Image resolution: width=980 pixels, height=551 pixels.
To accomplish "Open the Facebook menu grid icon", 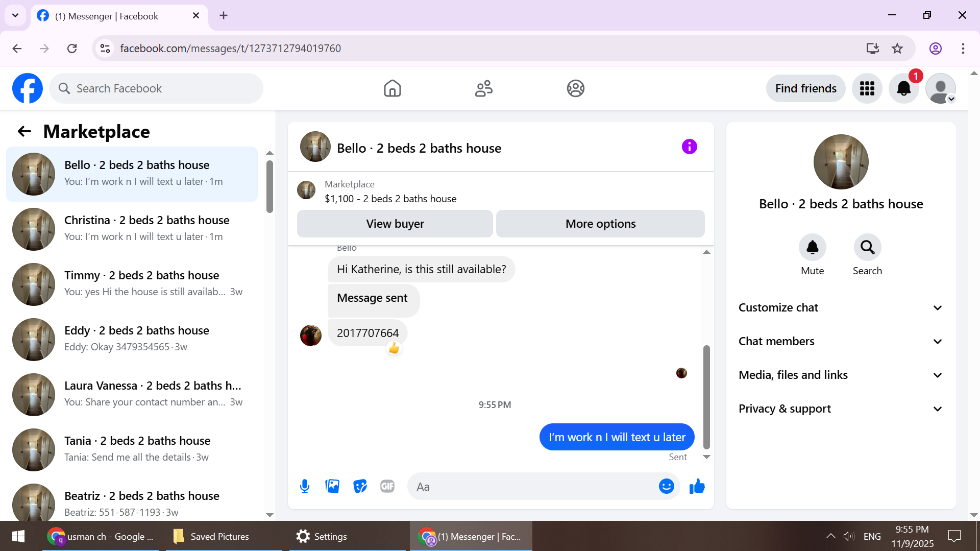I will coord(867,88).
